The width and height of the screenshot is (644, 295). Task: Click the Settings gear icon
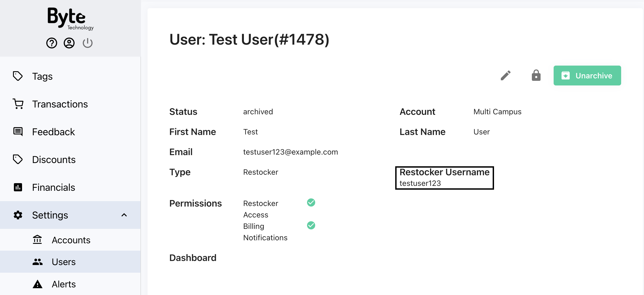click(x=18, y=215)
